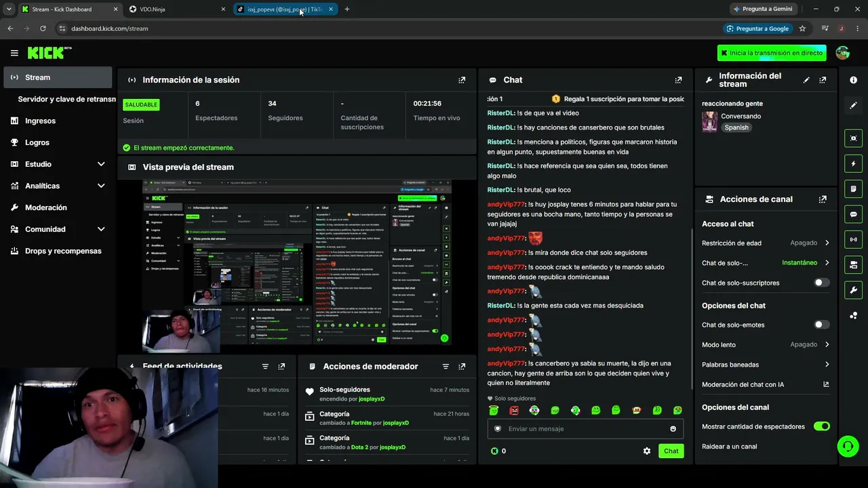This screenshot has height=488, width=868.
Task: Click the Enviar un mensaje input field
Action: click(585, 428)
